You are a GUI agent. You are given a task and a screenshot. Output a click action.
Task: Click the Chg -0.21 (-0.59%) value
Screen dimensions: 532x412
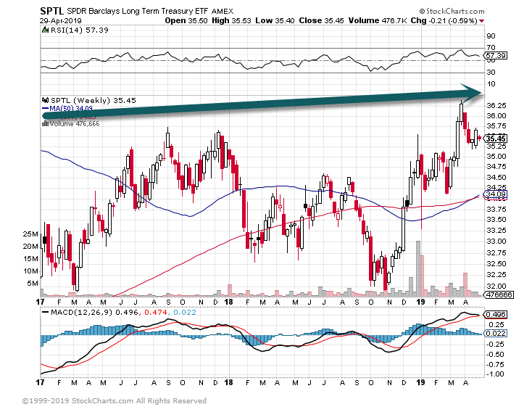444,20
